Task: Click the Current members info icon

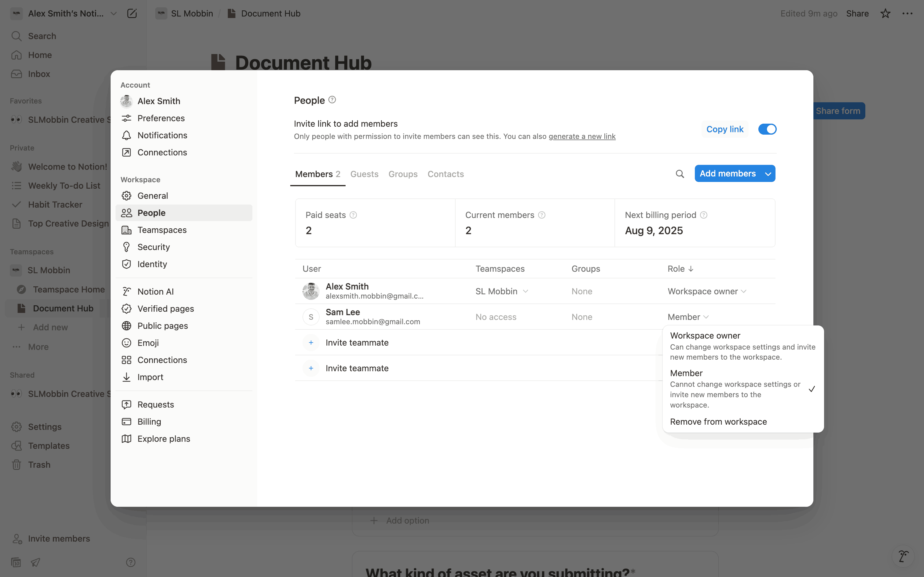Action: click(541, 215)
